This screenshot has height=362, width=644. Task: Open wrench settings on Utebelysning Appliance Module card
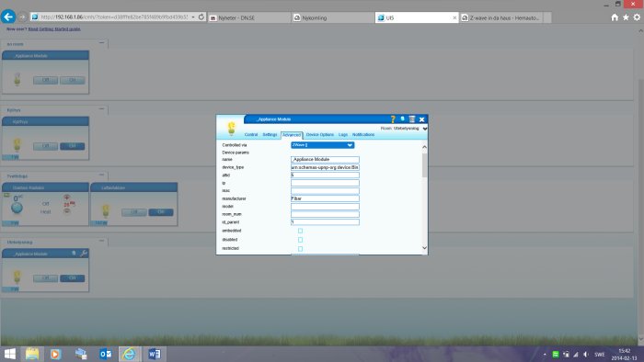pyautogui.click(x=84, y=254)
